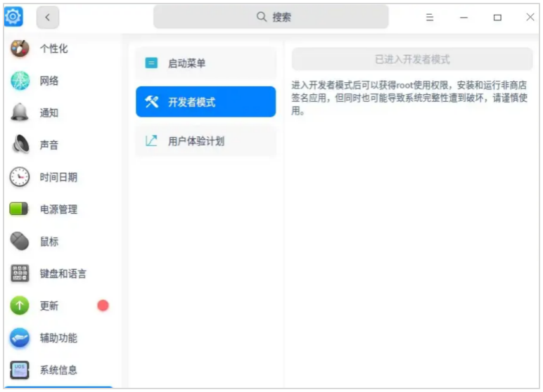Screen dimensions: 543x392
Task: Click the Time and Date (时间日期) clock icon
Action: [x=20, y=177]
